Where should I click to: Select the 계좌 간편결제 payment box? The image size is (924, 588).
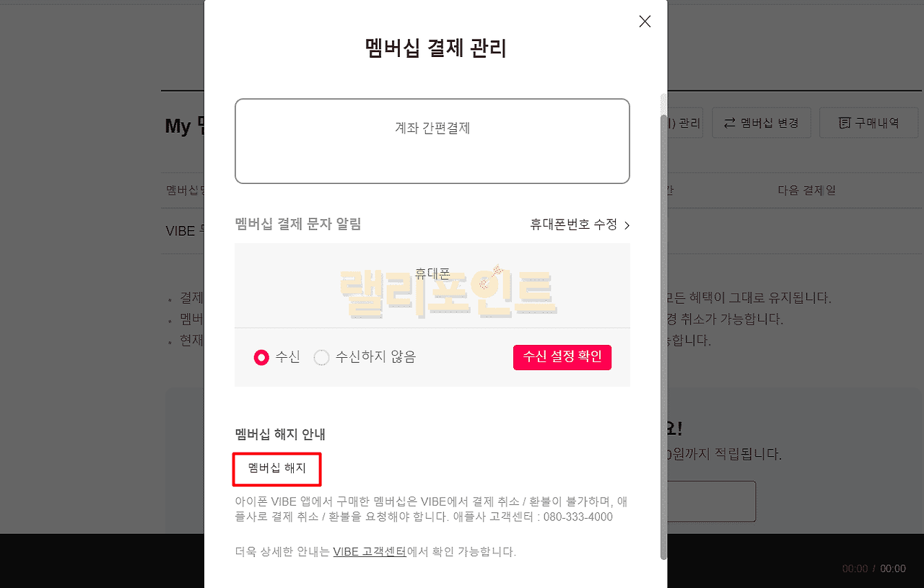432,141
